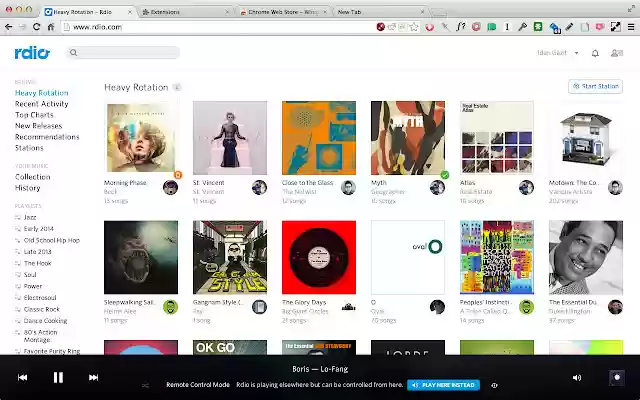Open the Late 2013 playlist
The image size is (640, 400).
37,251
